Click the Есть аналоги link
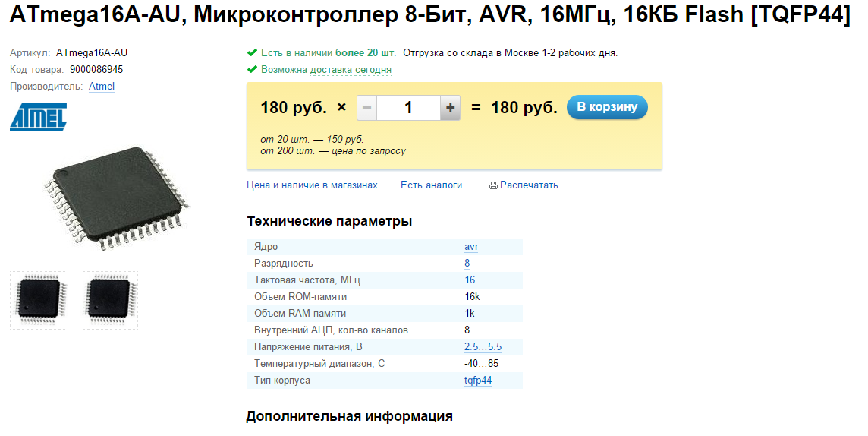This screenshot has width=868, height=436. [431, 185]
